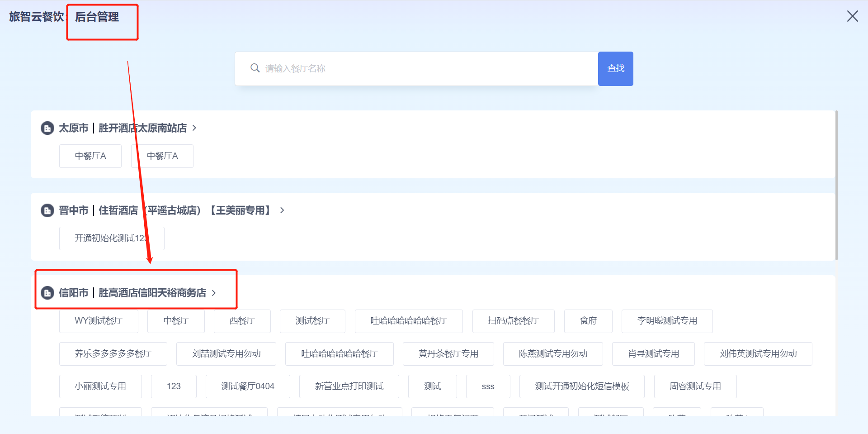868x434 pixels.
Task: Select restaurant named sss
Action: [x=488, y=386]
